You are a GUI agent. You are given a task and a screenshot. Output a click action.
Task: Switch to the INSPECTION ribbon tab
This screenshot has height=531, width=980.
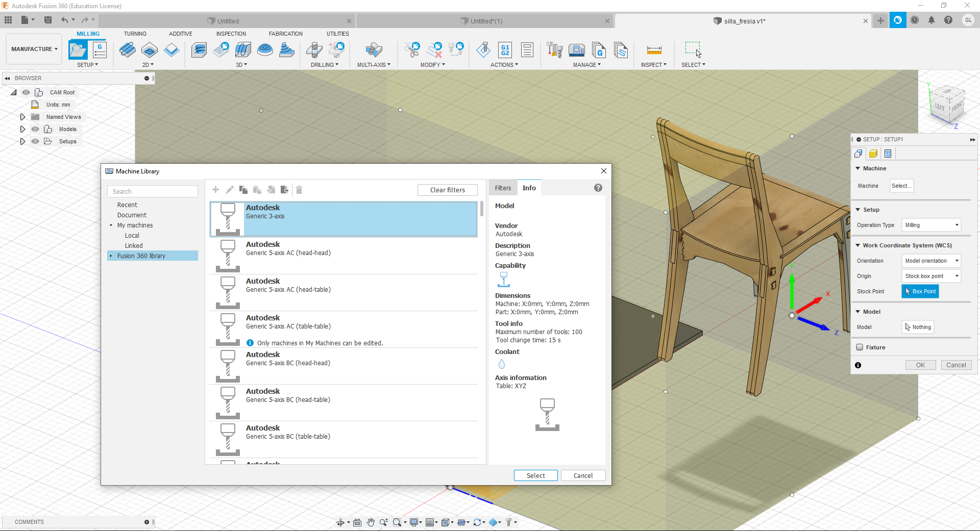click(231, 34)
